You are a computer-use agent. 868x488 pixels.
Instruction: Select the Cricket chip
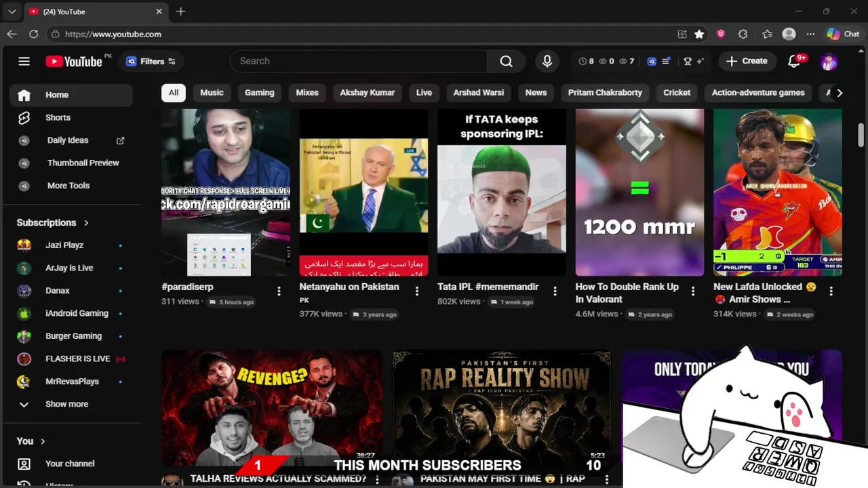pyautogui.click(x=677, y=93)
